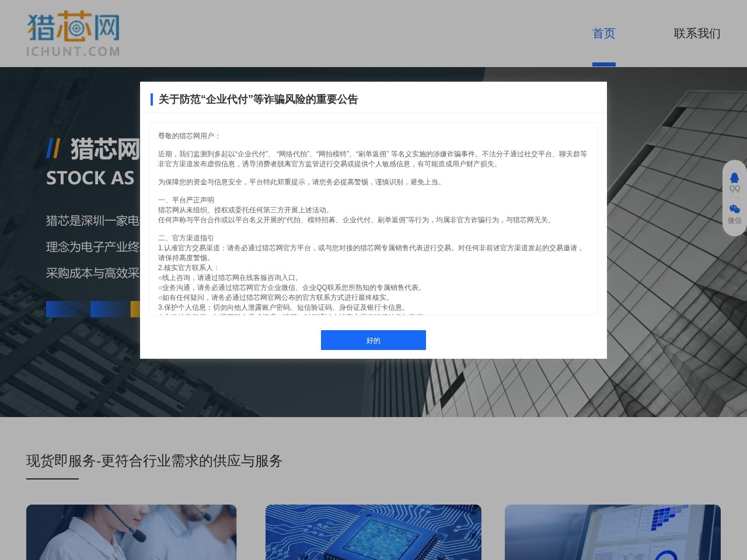Click the orange hero banner button
Image resolution: width=747 pixels, height=560 pixels.
pos(135,309)
